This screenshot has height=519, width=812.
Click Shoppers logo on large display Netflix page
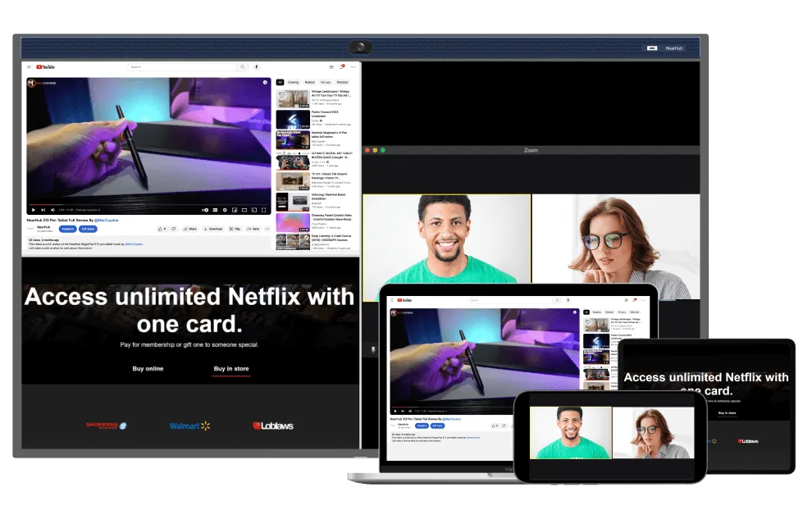106,426
